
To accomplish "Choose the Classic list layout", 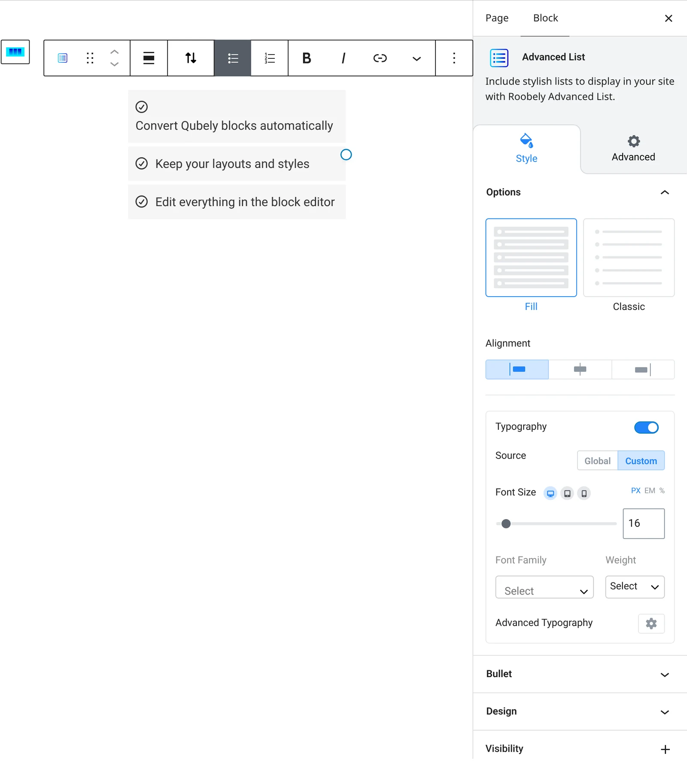I will coord(629,258).
